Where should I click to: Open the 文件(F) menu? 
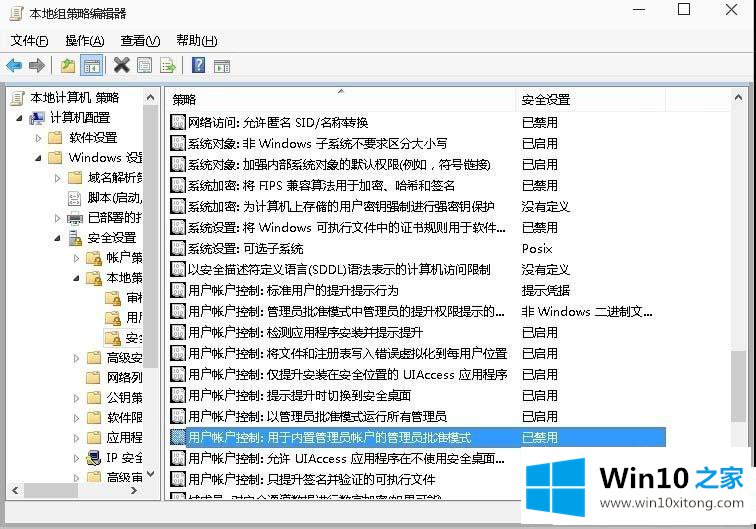pos(29,41)
